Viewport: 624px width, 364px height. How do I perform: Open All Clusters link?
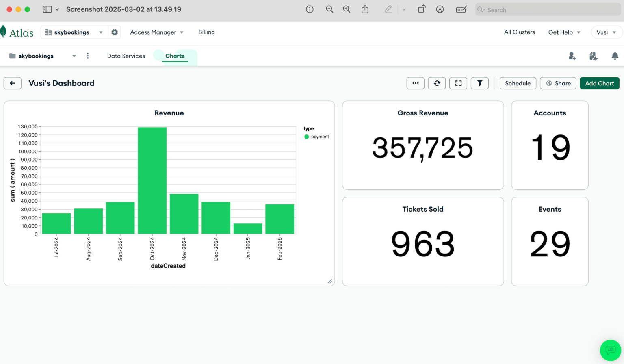[520, 32]
